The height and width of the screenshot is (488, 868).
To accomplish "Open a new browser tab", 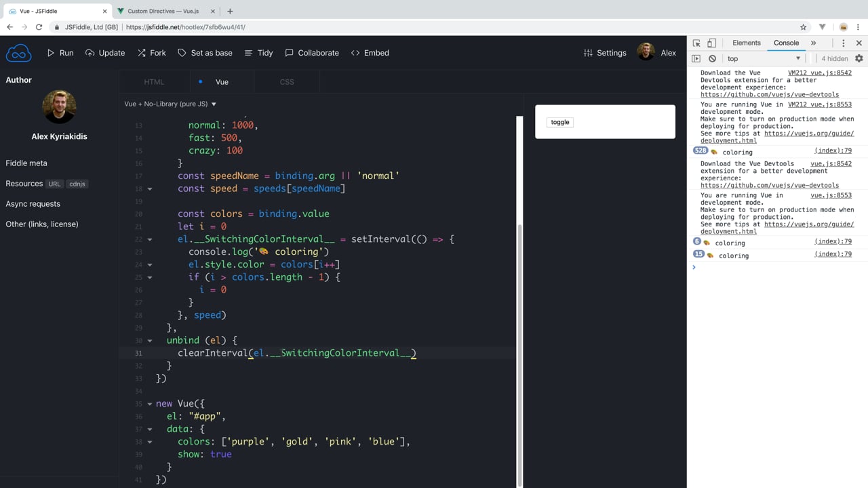I will tap(230, 11).
